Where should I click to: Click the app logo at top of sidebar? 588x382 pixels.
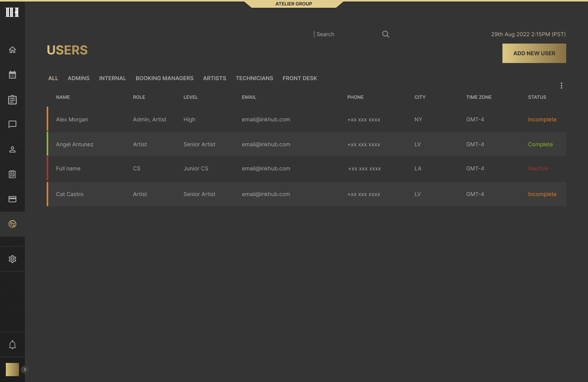12,12
